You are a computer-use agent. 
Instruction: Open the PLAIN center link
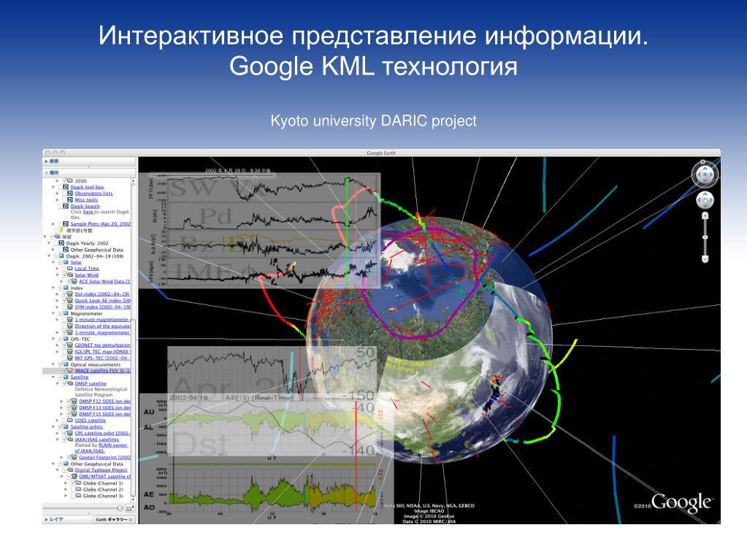tap(113, 445)
